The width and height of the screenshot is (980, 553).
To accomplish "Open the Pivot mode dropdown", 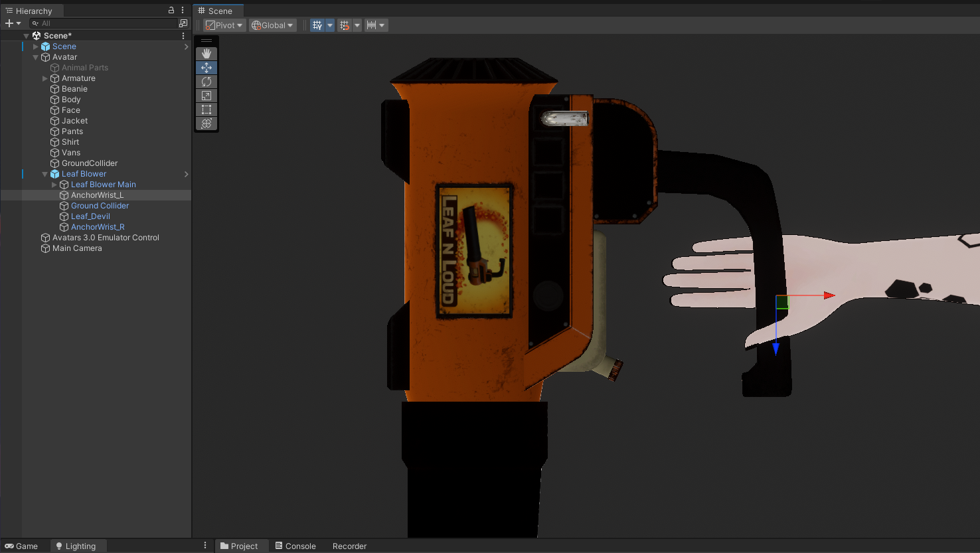I will [224, 25].
